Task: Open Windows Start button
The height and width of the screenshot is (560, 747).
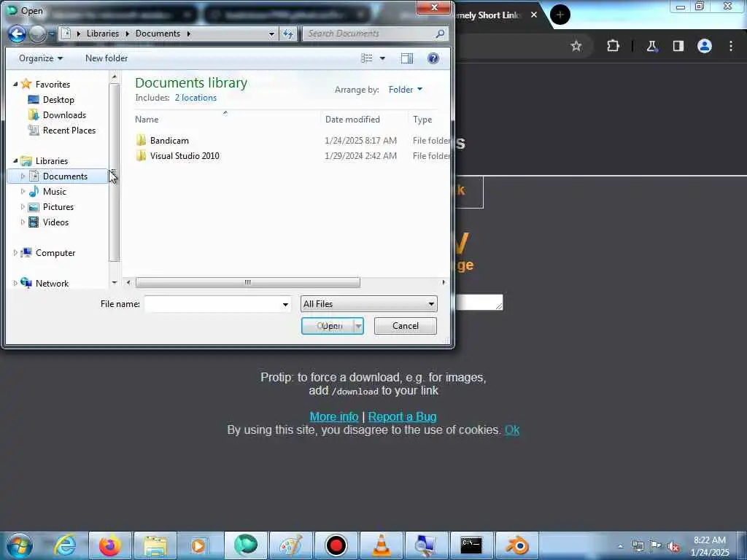Action: click(x=20, y=545)
